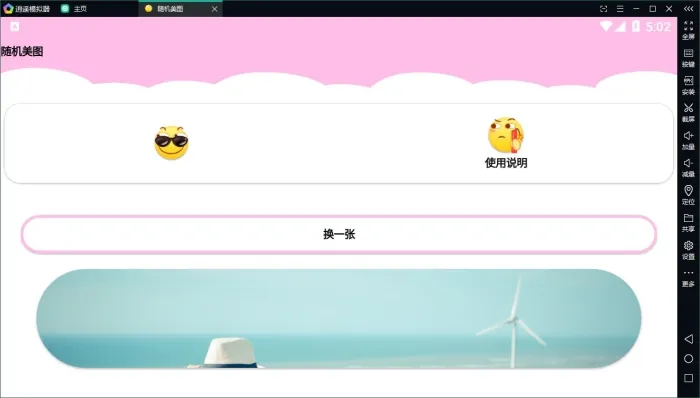Screen dimensions: 700x398
Task: Tap the sunglasses emoji icon
Action: pyautogui.click(x=171, y=143)
